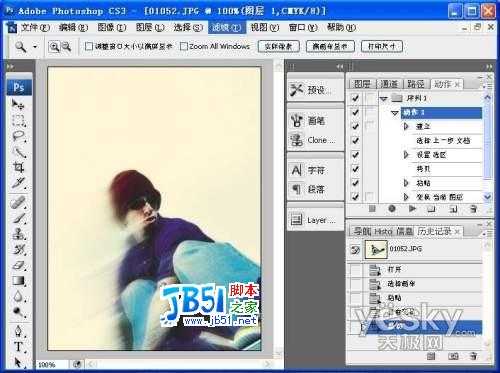Click the Zoom In magnifier in options bar
The image size is (500, 373).
point(54,47)
